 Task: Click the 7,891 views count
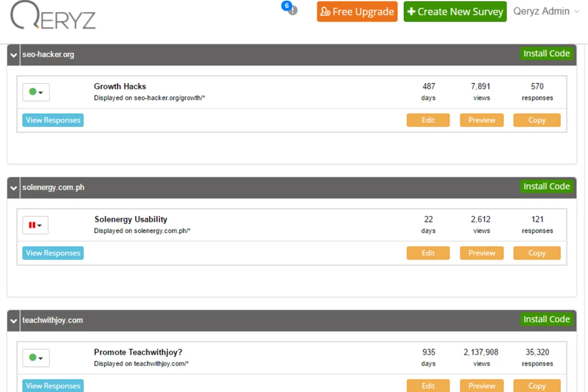(x=481, y=86)
